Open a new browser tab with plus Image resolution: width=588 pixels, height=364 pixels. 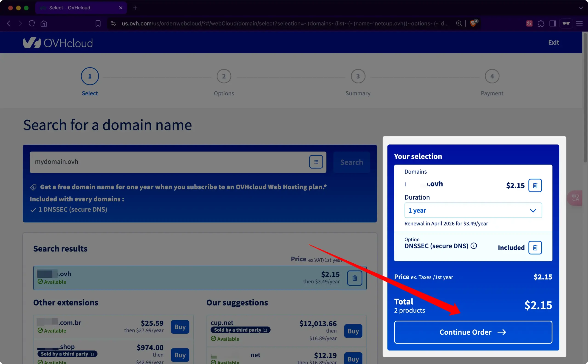[135, 8]
